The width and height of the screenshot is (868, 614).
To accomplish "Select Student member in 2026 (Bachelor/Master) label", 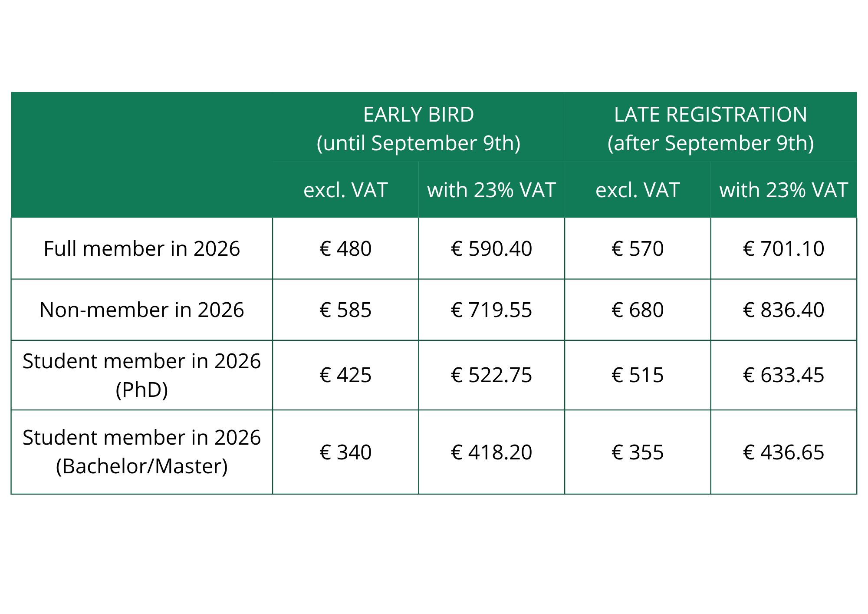I will (141, 452).
